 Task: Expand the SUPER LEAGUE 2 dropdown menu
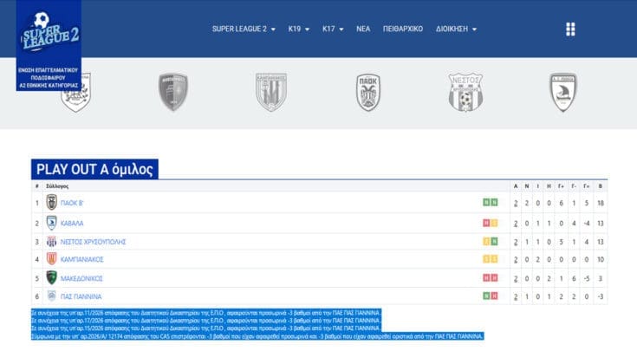coord(244,29)
